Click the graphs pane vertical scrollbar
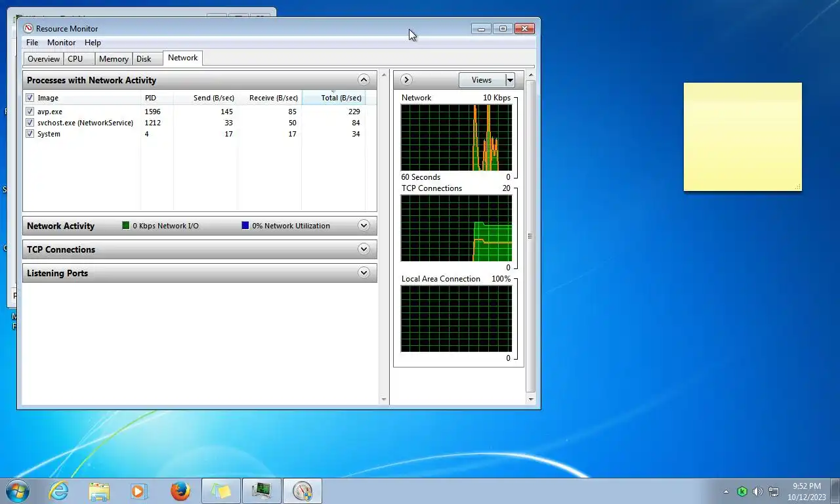Viewport: 840px width, 504px height. [x=531, y=236]
